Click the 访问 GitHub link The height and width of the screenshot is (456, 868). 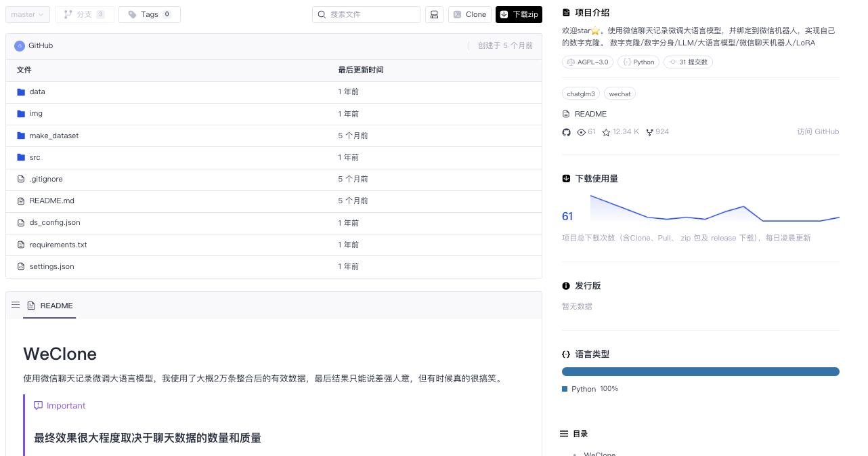tap(818, 131)
